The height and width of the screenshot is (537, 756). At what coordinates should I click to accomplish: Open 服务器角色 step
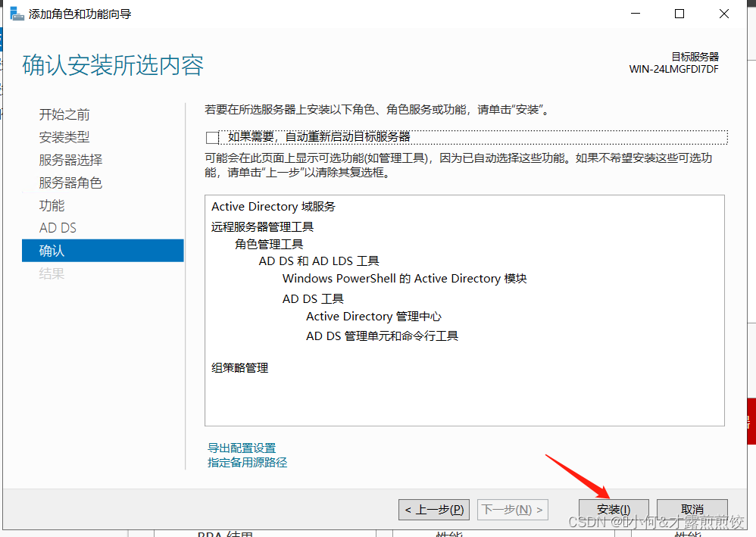click(x=70, y=183)
